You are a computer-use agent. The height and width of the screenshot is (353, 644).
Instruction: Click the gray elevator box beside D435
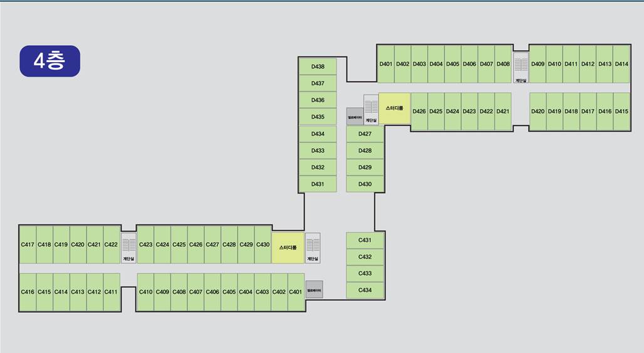point(355,117)
